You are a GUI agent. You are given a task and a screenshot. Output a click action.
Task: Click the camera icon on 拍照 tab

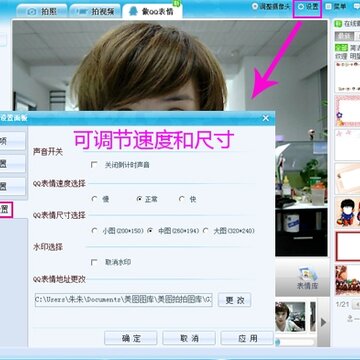click(32, 12)
